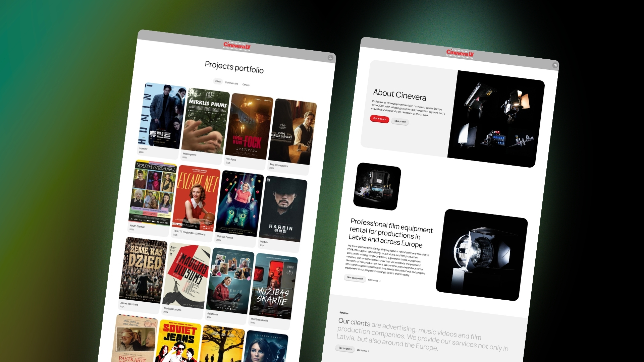Click the "Harbin" caption text
Image resolution: width=644 pixels, height=362 pixels.
click(264, 242)
